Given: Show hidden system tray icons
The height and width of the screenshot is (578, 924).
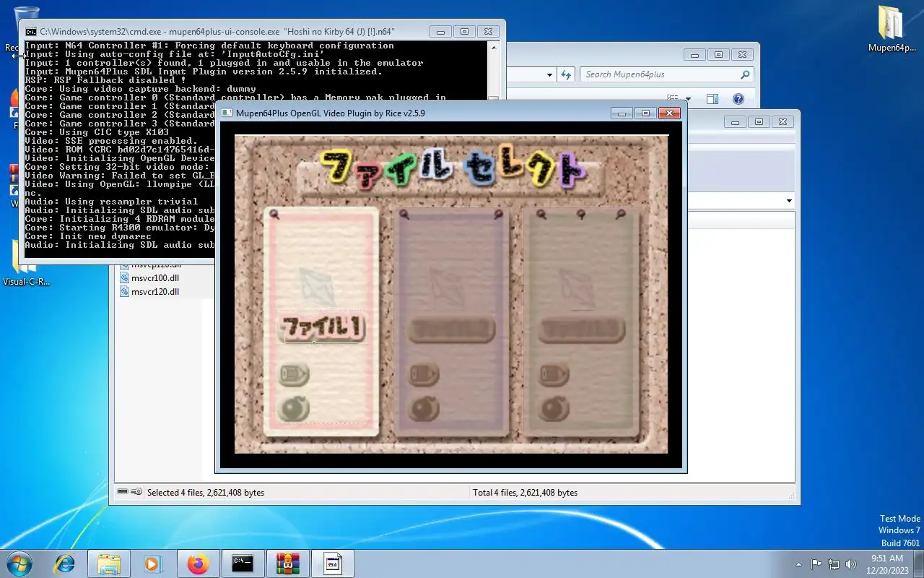Looking at the screenshot, I should click(798, 564).
